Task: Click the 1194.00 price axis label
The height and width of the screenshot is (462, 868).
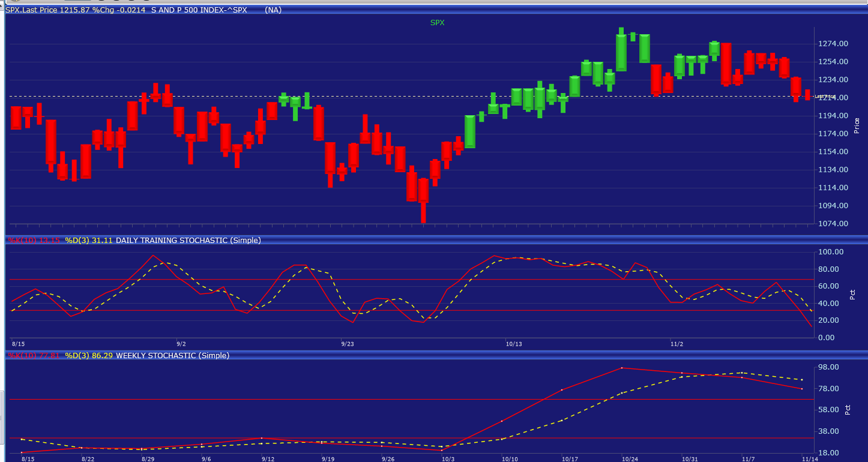Action: point(833,116)
